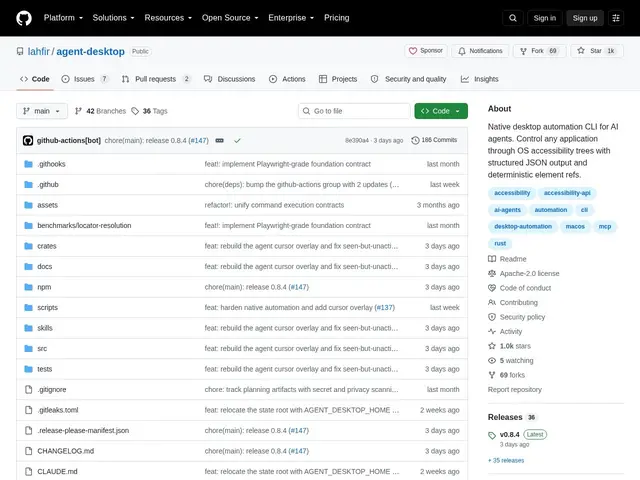The height and width of the screenshot is (480, 640).
Task: Open the Security and quality tab
Action: [409, 79]
